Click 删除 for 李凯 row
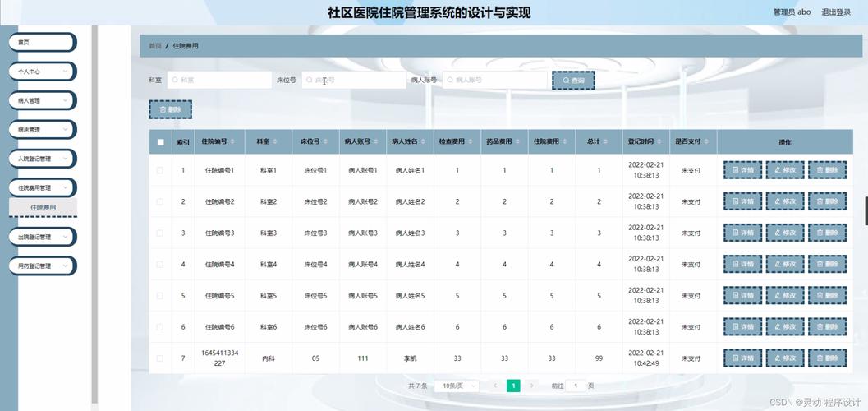The width and height of the screenshot is (868, 411). [x=827, y=358]
